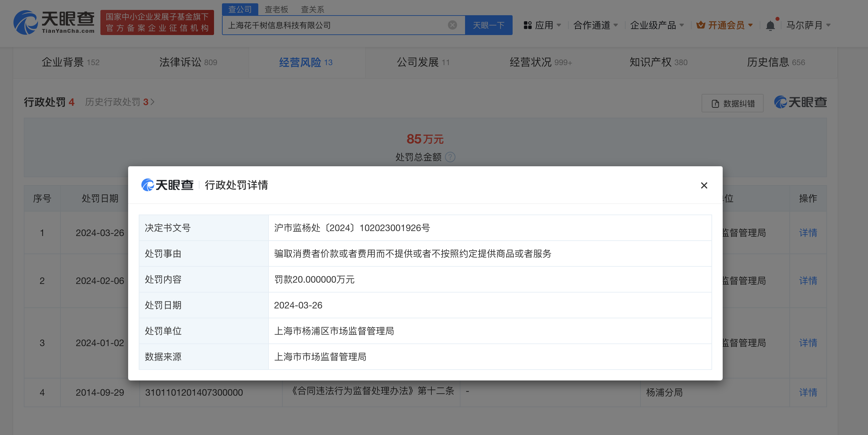Switch to the 查关系 search tab

[x=312, y=9]
